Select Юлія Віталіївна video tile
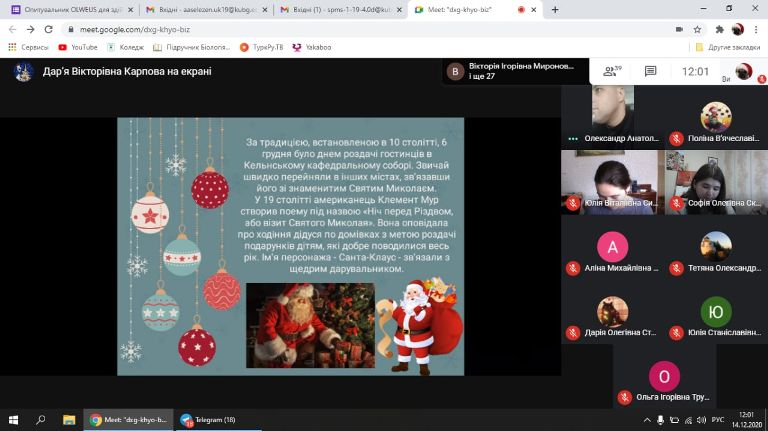The height and width of the screenshot is (431, 768). coord(613,182)
